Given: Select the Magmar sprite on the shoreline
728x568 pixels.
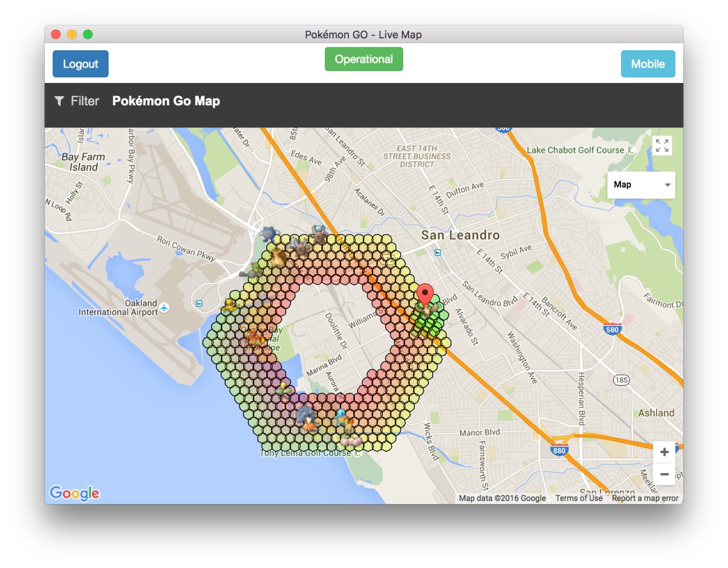Looking at the screenshot, I should 254,338.
